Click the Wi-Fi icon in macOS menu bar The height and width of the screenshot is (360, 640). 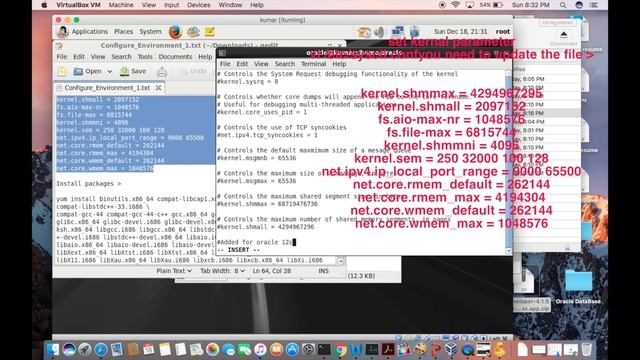coord(456,5)
